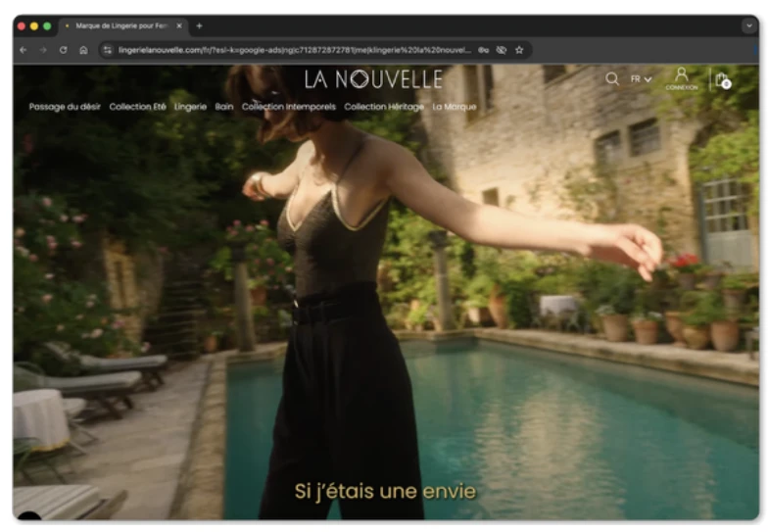Reload the page with the refresh icon
The height and width of the screenshot is (532, 768).
[x=63, y=50]
